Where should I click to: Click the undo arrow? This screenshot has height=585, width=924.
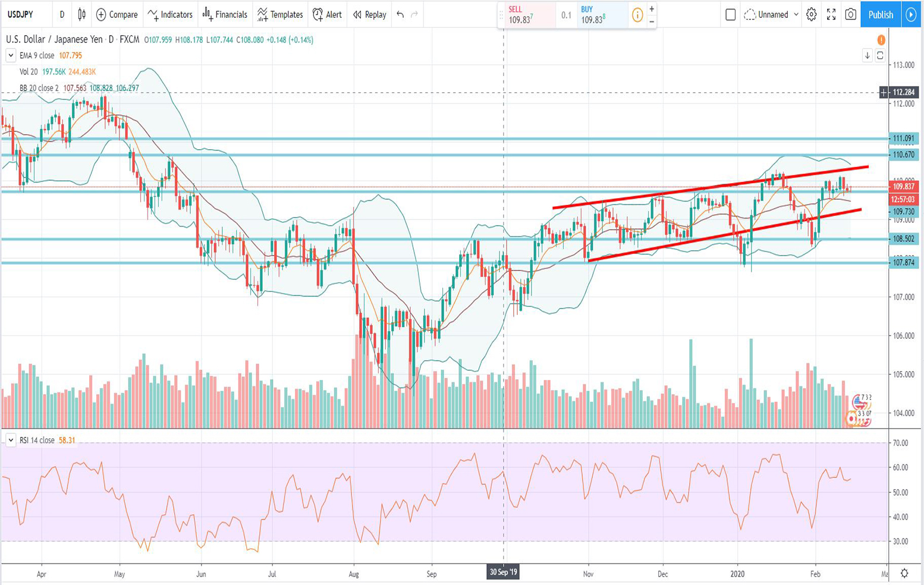tap(400, 15)
